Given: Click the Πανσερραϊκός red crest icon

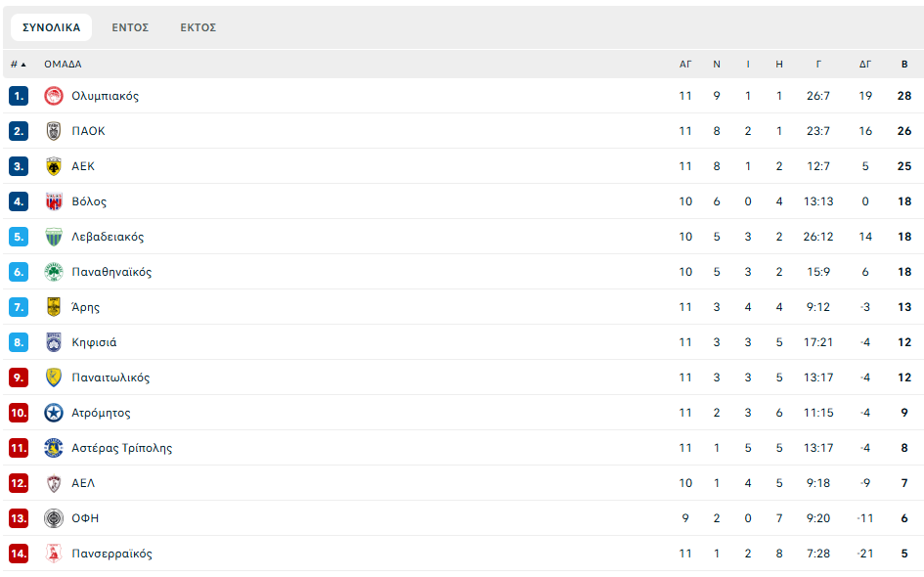Looking at the screenshot, I should [x=54, y=554].
